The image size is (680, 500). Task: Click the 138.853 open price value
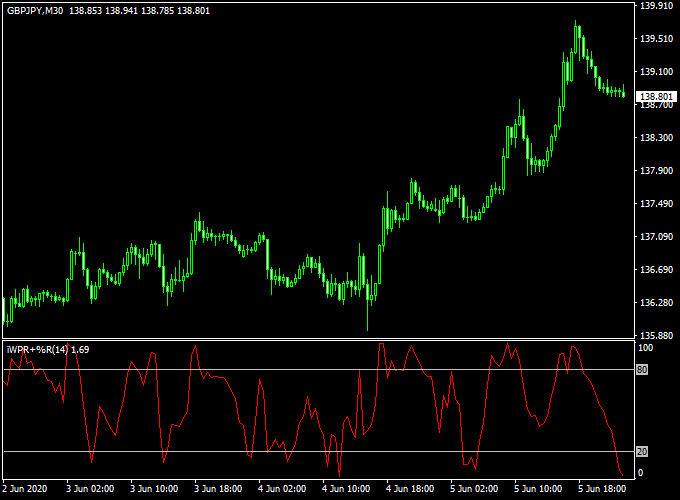tap(85, 11)
